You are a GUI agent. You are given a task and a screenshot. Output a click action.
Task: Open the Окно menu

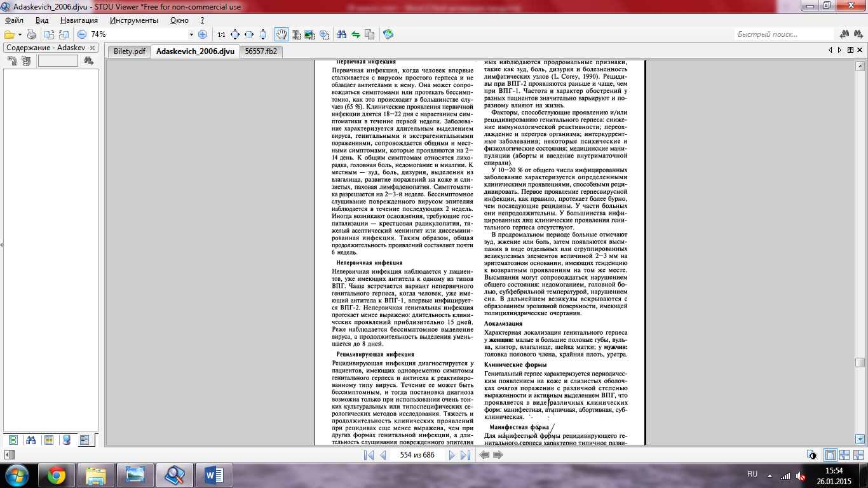pos(179,20)
